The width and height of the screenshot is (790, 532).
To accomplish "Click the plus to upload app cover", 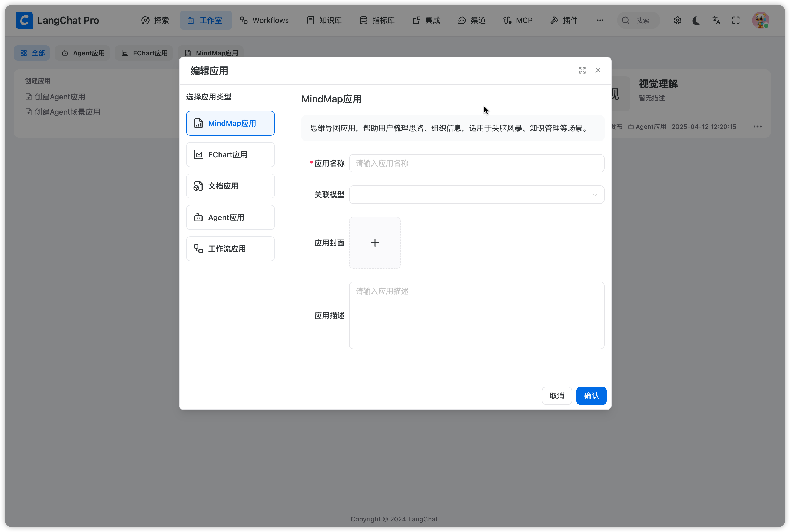I will pyautogui.click(x=375, y=243).
